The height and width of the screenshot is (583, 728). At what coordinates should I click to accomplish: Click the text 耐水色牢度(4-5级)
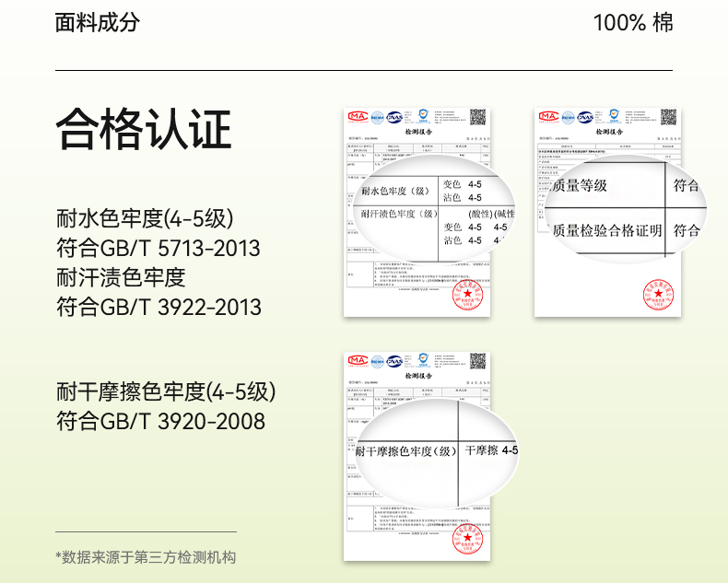click(x=145, y=218)
